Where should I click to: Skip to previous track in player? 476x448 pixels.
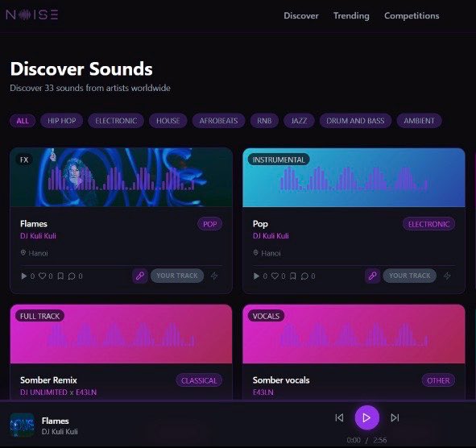pos(339,418)
